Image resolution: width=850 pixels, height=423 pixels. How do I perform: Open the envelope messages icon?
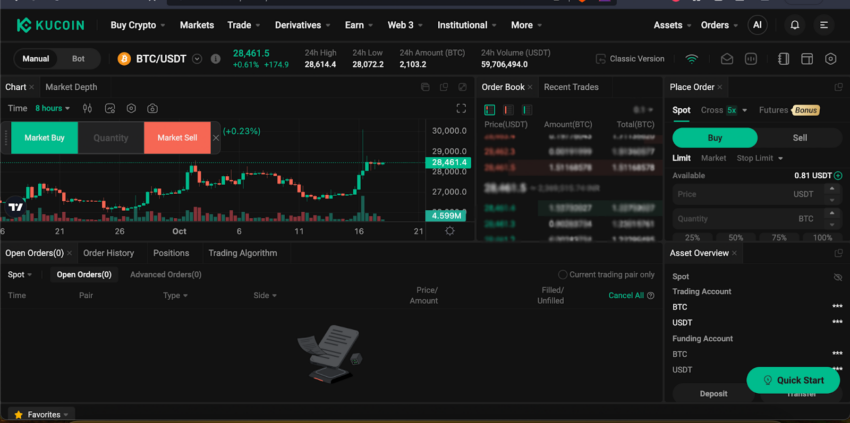pyautogui.click(x=726, y=59)
